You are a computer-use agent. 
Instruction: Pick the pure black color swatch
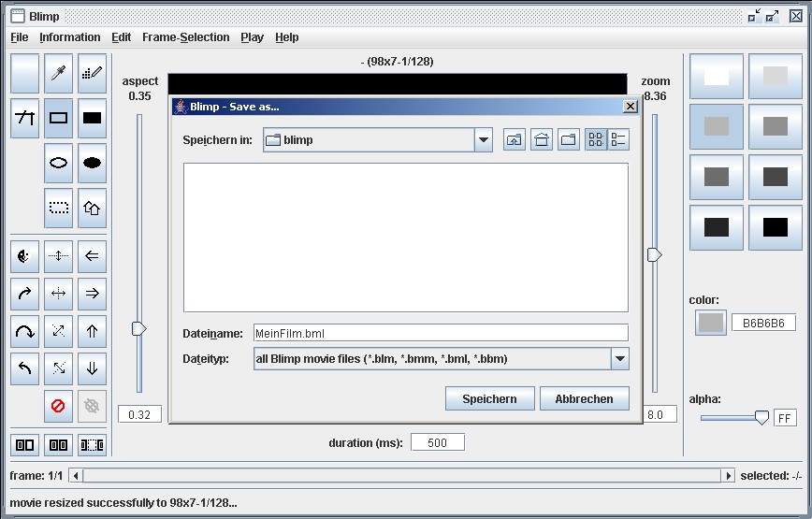[776, 227]
